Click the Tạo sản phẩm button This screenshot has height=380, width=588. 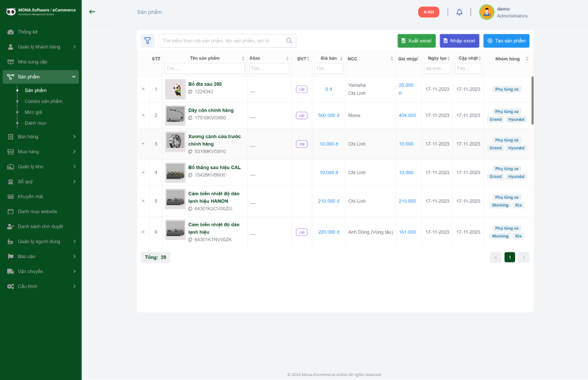point(506,41)
